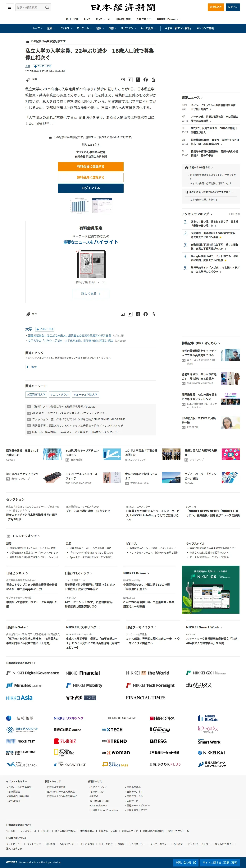Open トレンドウオッチ section heading
The image size is (246, 868).
tap(26, 536)
